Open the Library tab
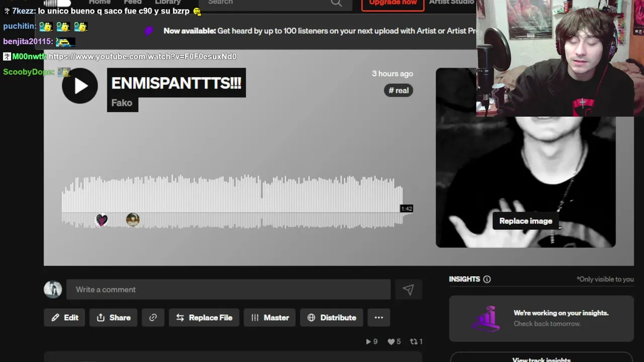Screen dimensions: 644x362 point(168,3)
